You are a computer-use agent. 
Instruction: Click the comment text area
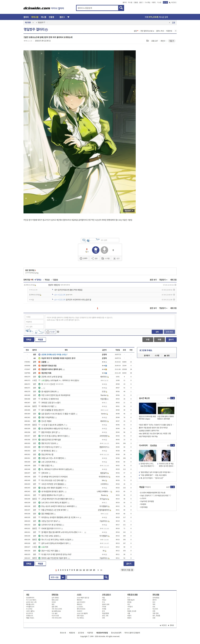(x=110, y=322)
